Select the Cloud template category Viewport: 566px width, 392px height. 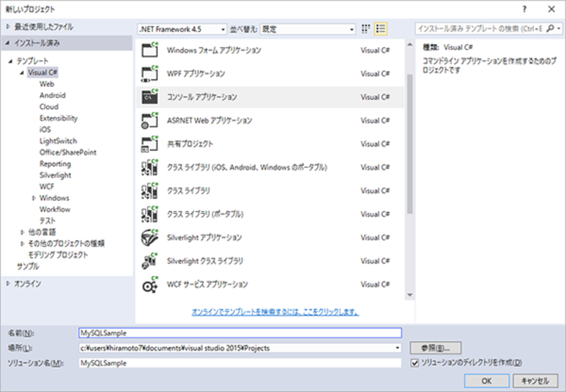[49, 107]
